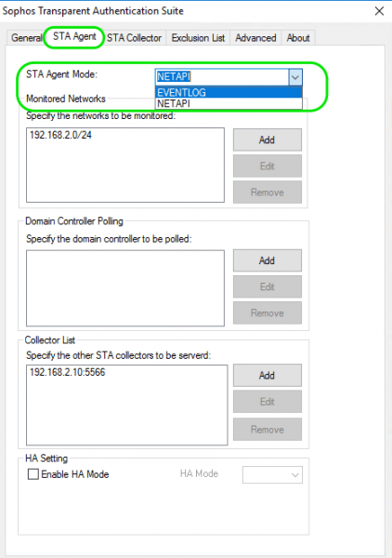Screen dimensions: 392x558
Task: Open the HA Mode dropdown
Action: click(272, 474)
